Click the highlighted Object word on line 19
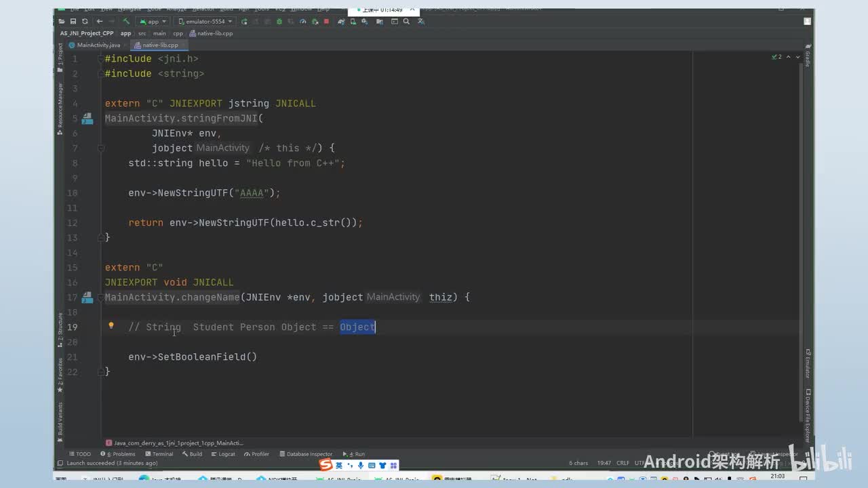The height and width of the screenshot is (488, 868). coord(357,327)
